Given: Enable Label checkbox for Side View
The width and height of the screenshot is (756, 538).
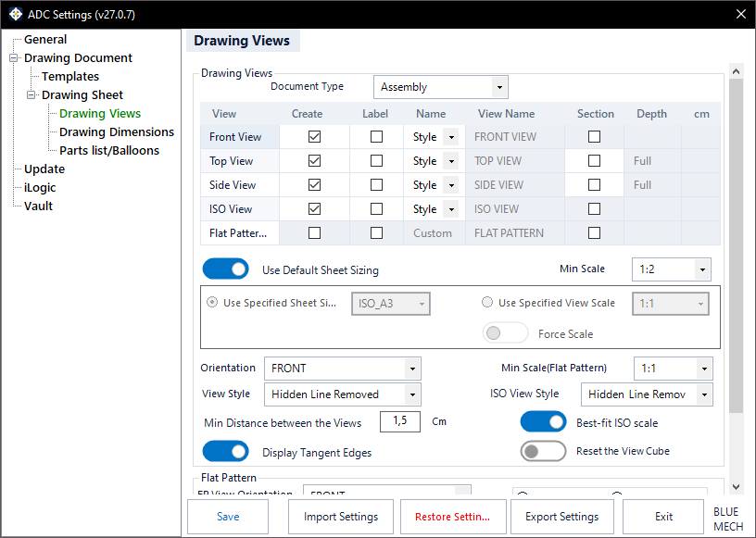Looking at the screenshot, I should [376, 185].
